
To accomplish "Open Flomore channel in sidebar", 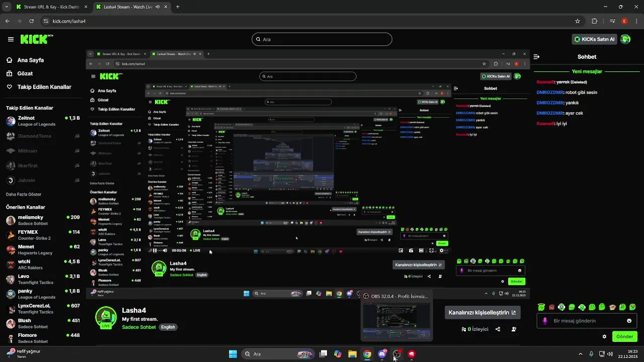I will point(43,338).
